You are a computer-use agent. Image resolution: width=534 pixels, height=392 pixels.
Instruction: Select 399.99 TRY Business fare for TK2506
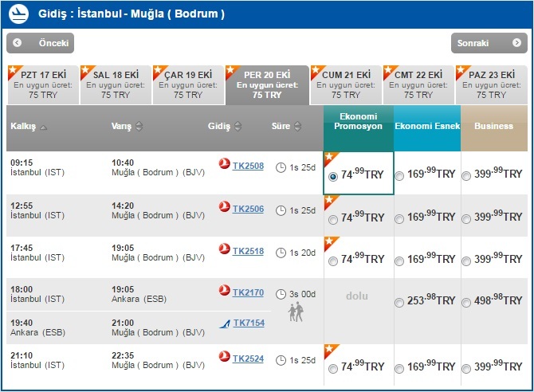click(466, 218)
